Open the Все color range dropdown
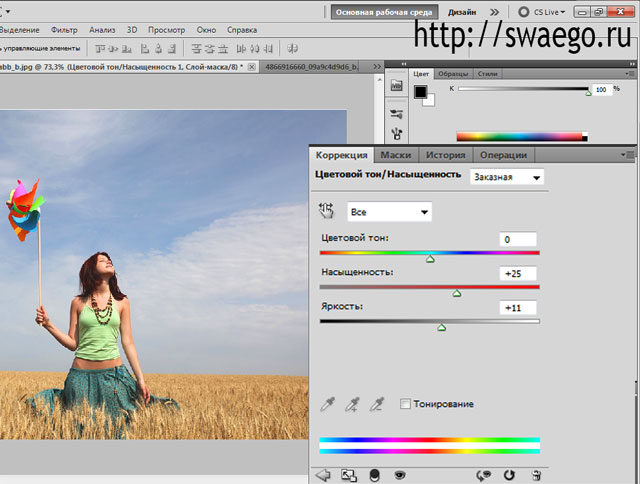 389,212
